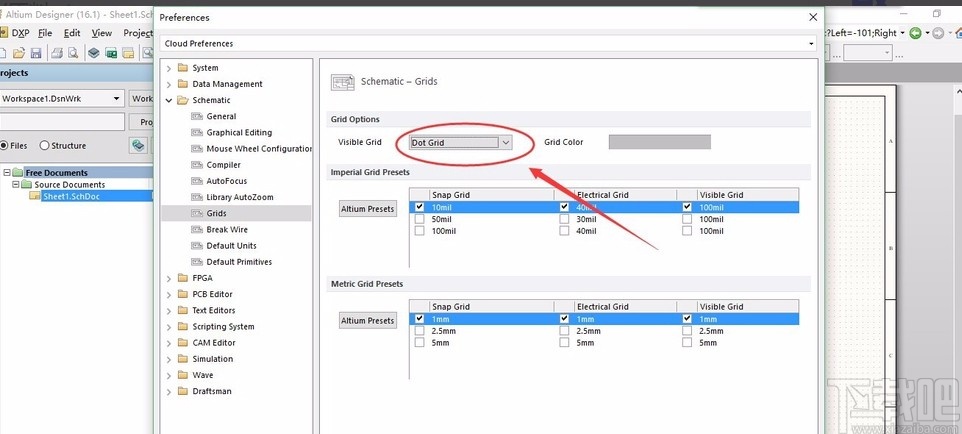Click the yellow sheet toolbar icon
962x434 pixels.
[x=128, y=53]
